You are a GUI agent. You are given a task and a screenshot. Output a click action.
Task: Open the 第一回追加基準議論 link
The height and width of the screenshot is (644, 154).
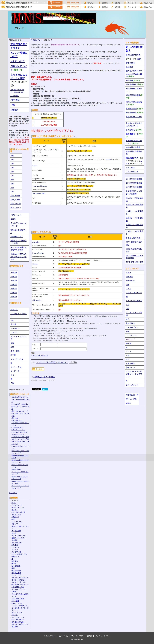click(134, 179)
